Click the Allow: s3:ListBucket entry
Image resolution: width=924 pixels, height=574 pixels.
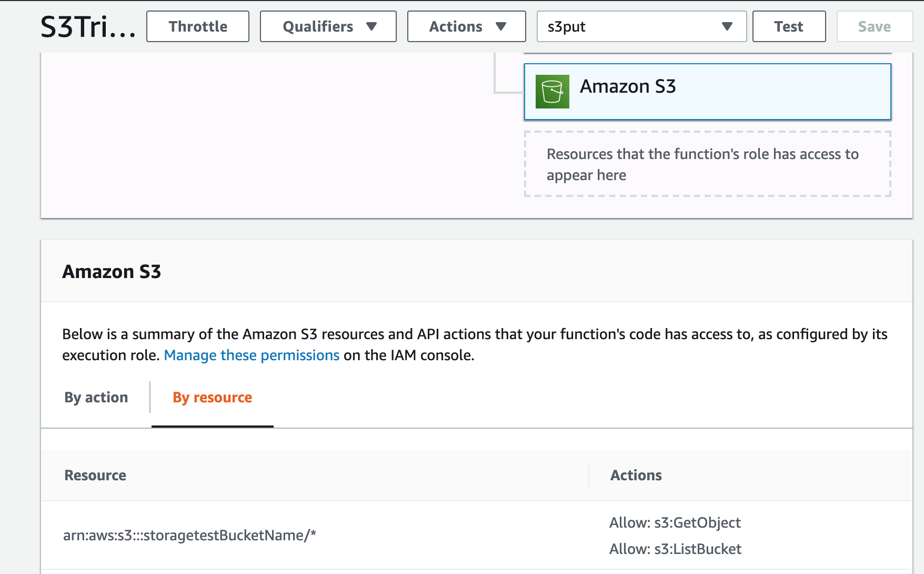click(675, 549)
